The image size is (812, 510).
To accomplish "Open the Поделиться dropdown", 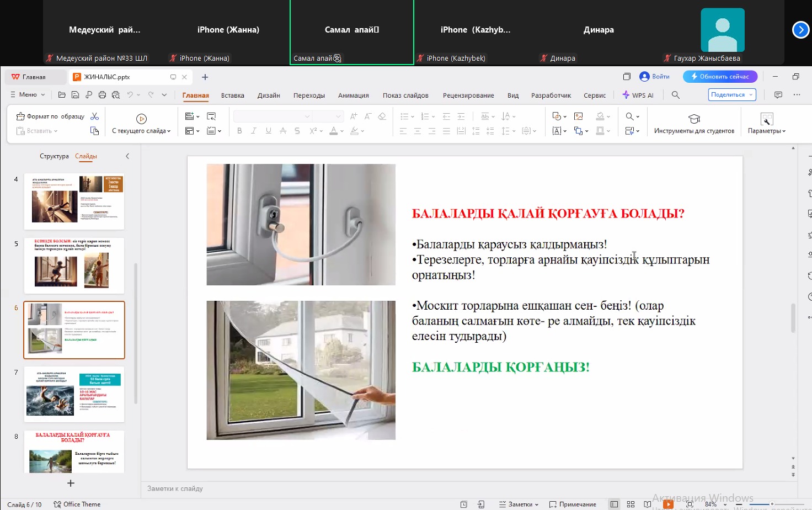I will (731, 95).
